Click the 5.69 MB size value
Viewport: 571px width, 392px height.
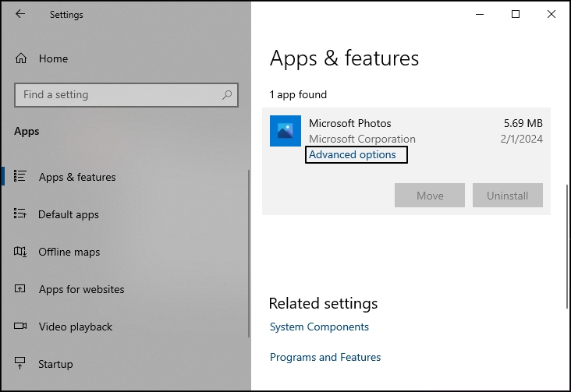click(x=523, y=123)
